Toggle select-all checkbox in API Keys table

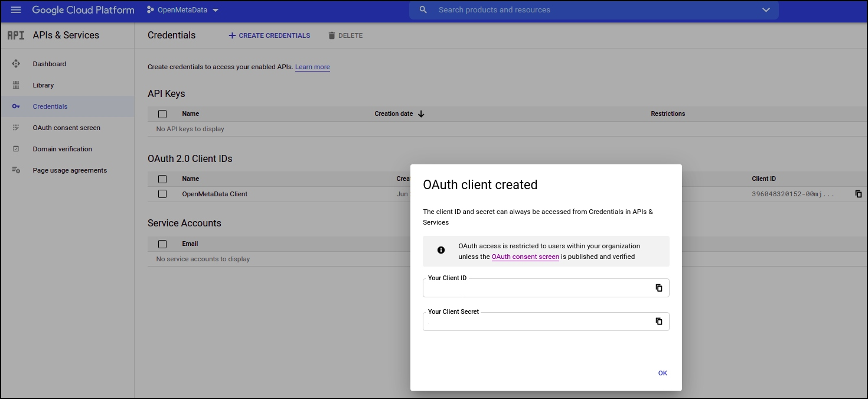162,114
